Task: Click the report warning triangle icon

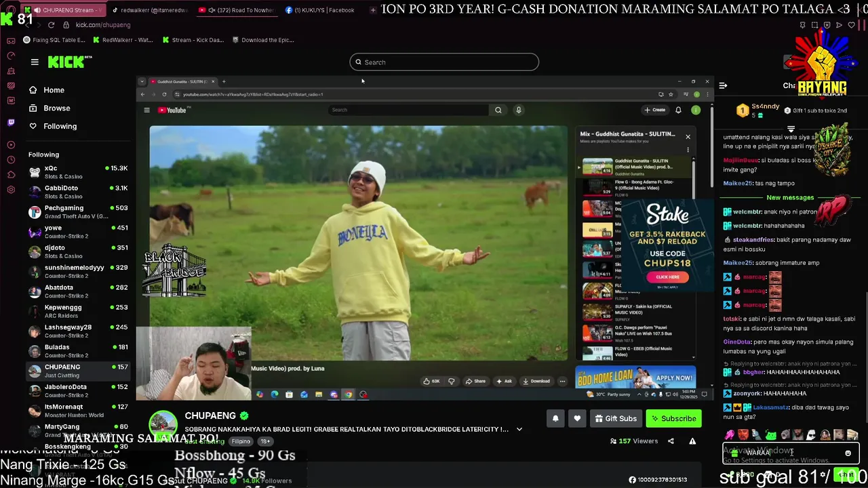Action: 692,441
